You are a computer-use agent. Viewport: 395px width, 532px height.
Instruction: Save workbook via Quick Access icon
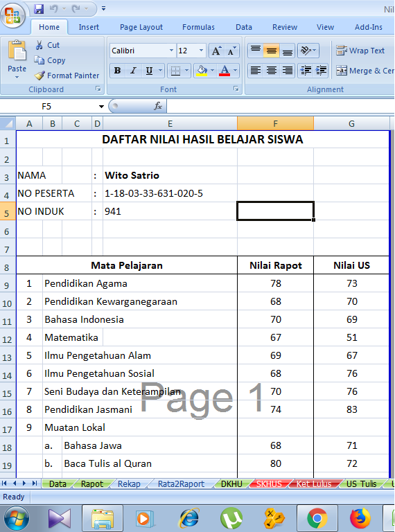point(39,9)
